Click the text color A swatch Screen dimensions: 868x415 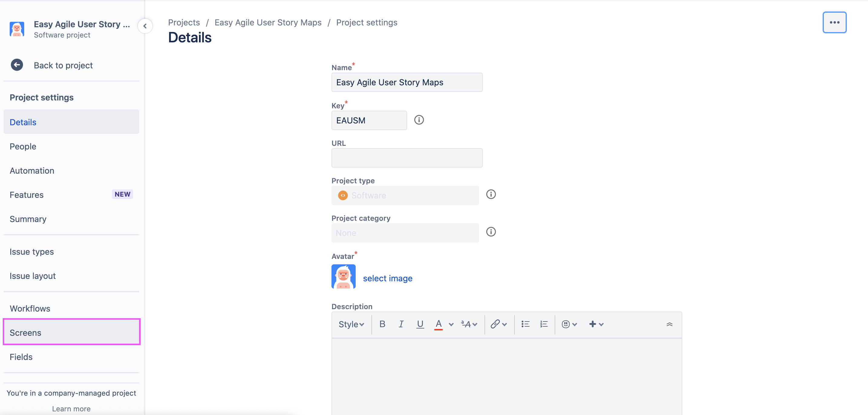click(438, 324)
